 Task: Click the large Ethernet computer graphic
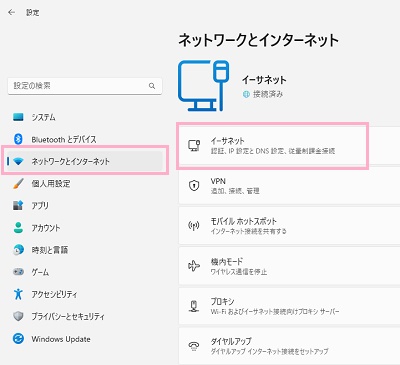pyautogui.click(x=204, y=85)
